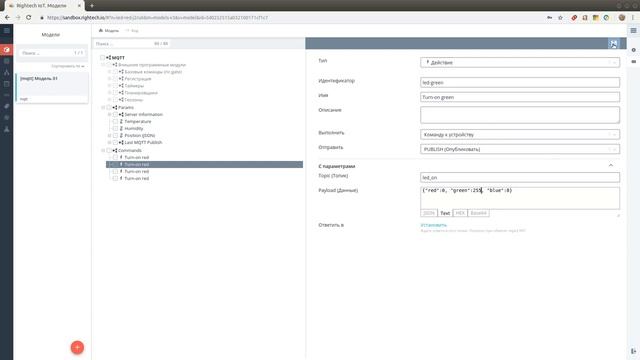The width and height of the screenshot is (640, 360).
Task: Open the hamburger menu in the left sidebar
Action: (x=7, y=31)
